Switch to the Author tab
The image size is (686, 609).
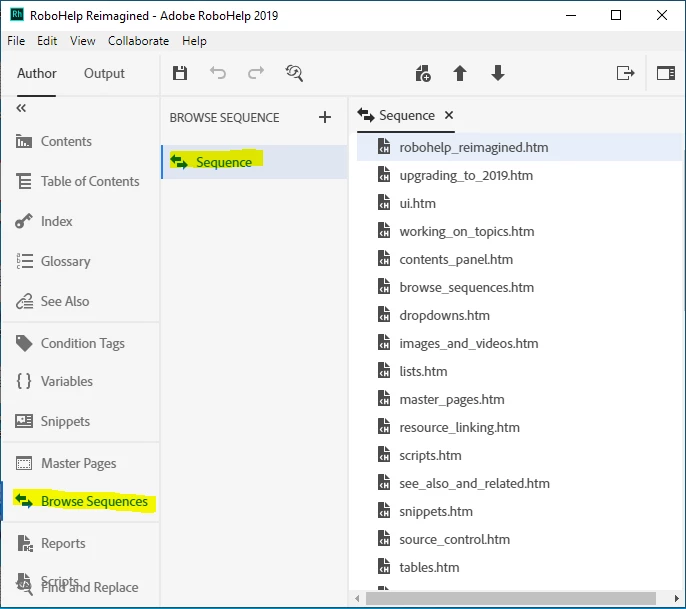click(x=37, y=73)
